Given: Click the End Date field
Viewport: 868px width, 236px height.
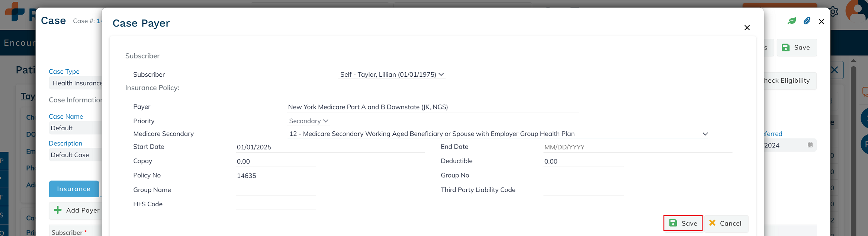Looking at the screenshot, I should pyautogui.click(x=637, y=147).
